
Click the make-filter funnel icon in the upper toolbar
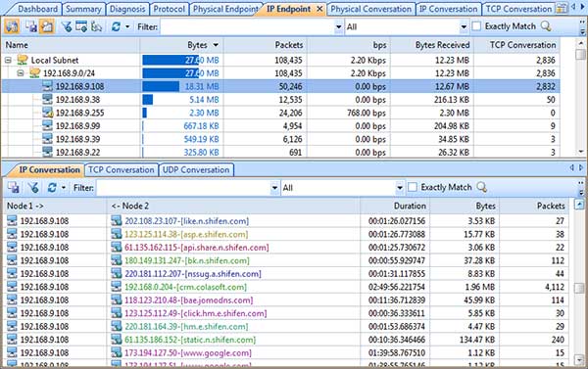coord(67,26)
